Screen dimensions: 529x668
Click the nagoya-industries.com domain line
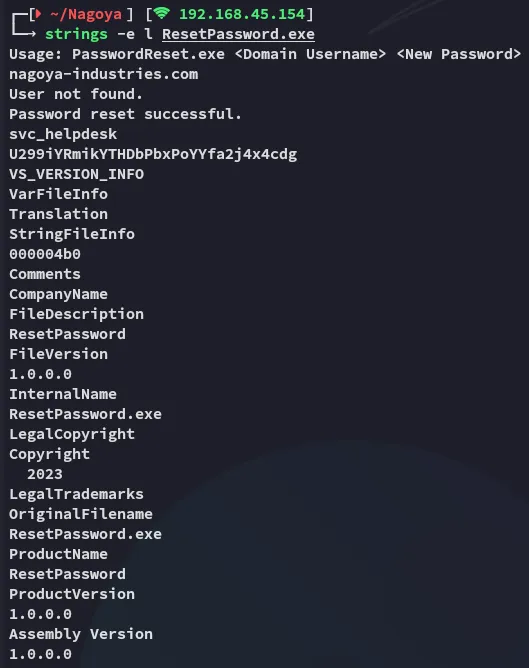pyautogui.click(x=104, y=74)
